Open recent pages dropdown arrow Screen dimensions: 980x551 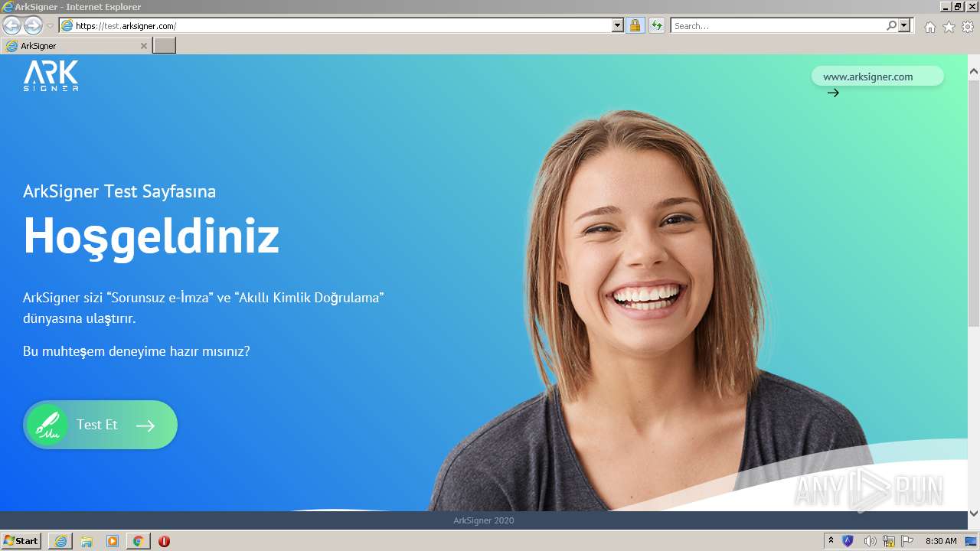click(x=51, y=26)
